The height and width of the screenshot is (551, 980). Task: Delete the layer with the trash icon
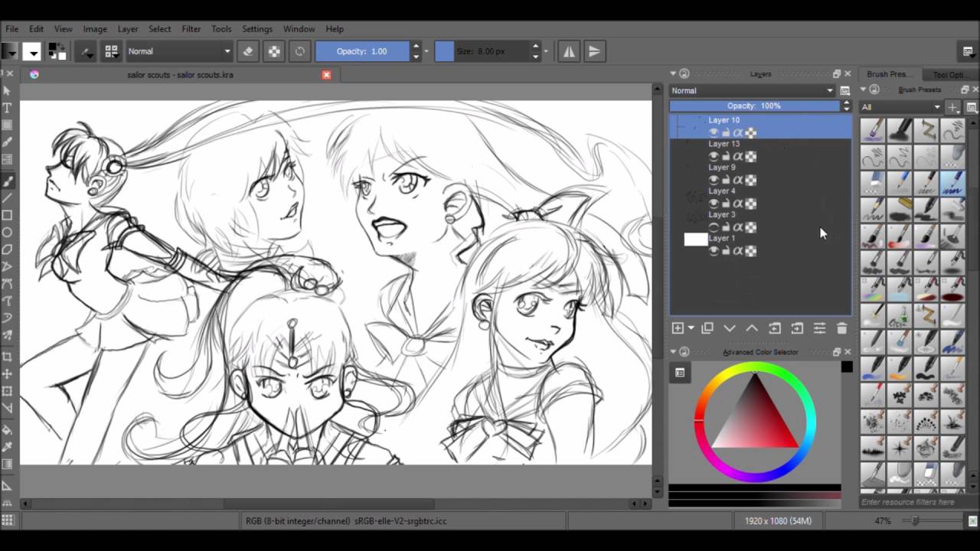pyautogui.click(x=841, y=328)
